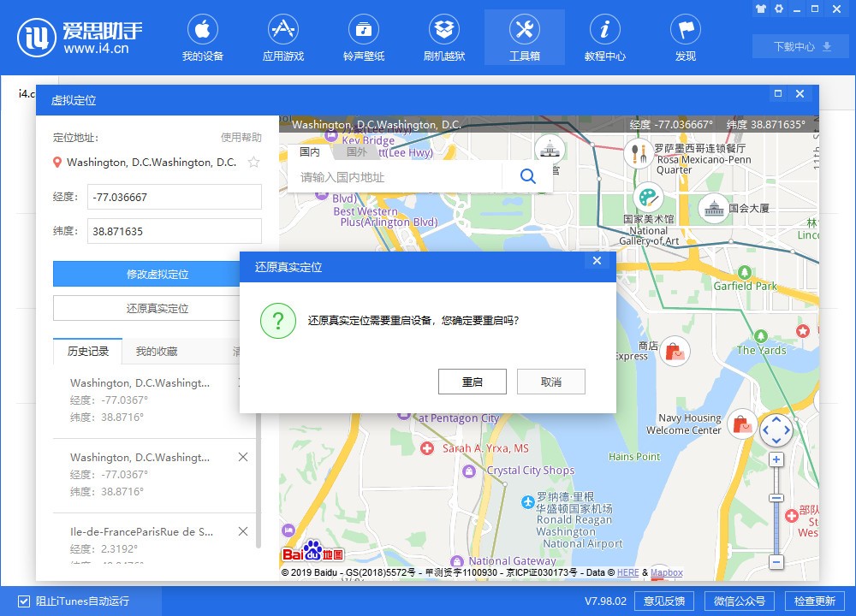Click the 使用帮助 link
This screenshot has width=856, height=616.
click(241, 138)
